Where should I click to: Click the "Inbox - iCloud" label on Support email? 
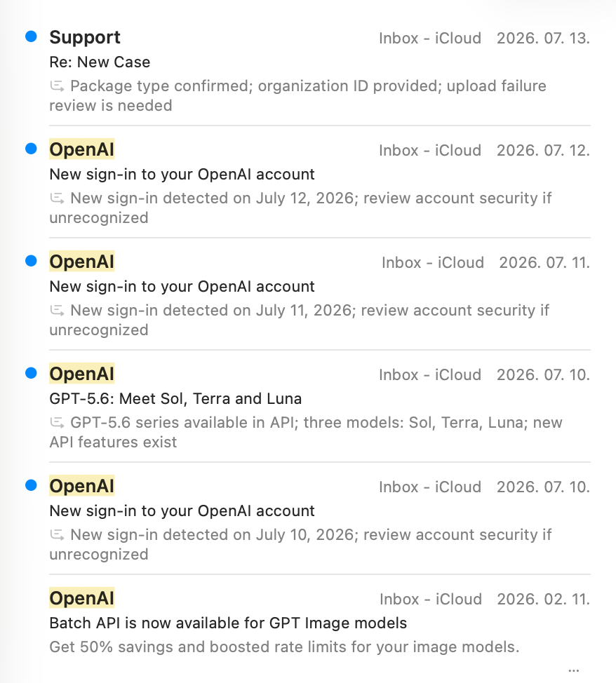pyautogui.click(x=430, y=39)
